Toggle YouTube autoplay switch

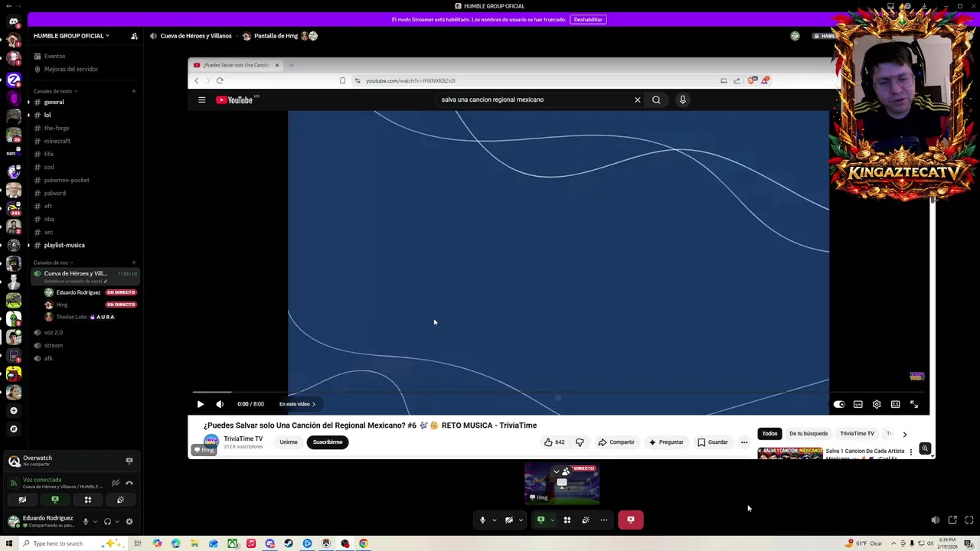[x=839, y=404]
